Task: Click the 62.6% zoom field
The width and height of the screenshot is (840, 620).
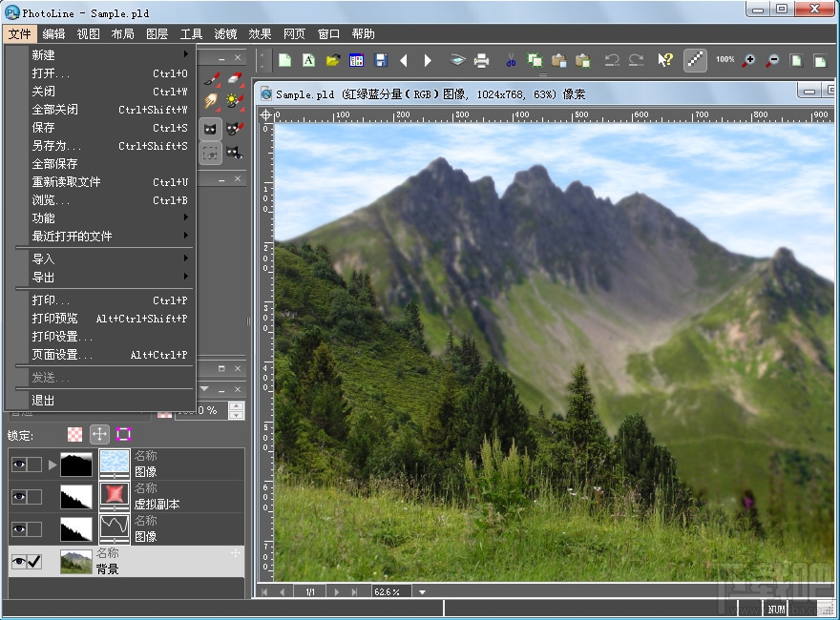Action: coord(391,592)
